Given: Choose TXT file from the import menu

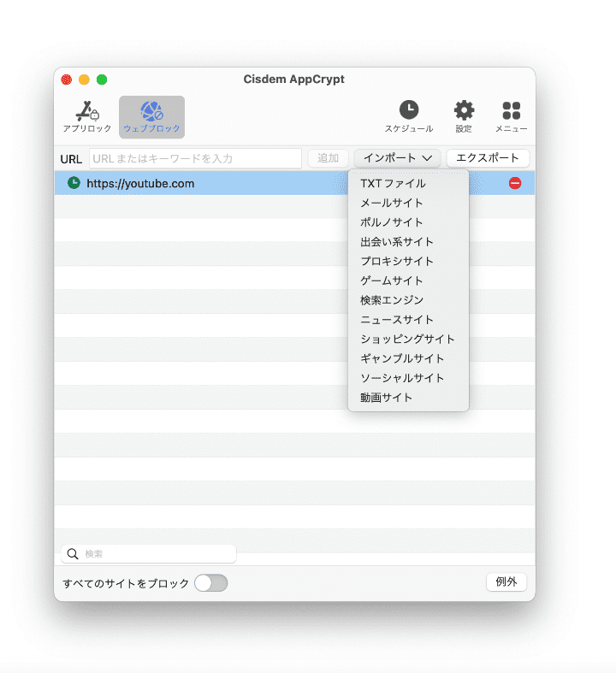Looking at the screenshot, I should (393, 183).
